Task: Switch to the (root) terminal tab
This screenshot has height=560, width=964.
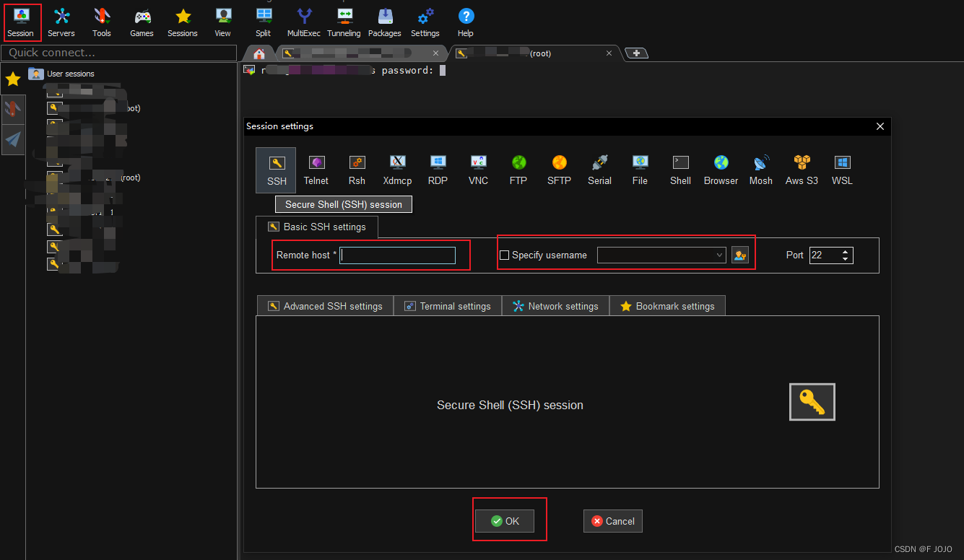Action: pos(534,53)
